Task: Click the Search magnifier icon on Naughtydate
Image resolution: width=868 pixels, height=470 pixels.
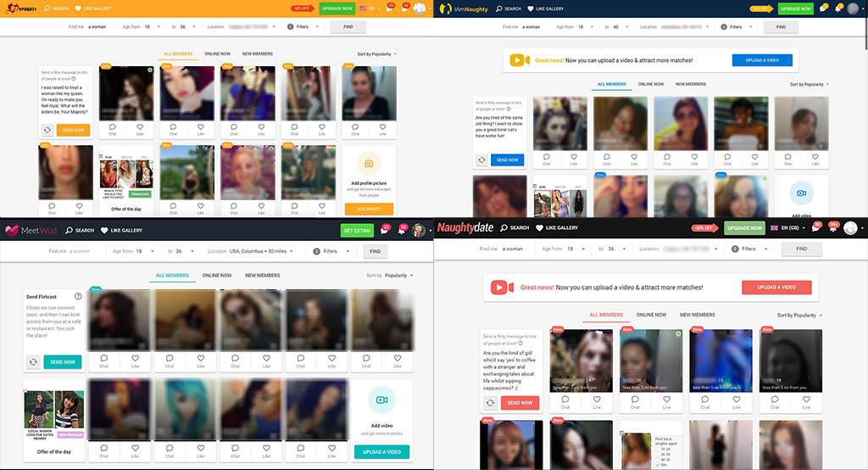Action: click(504, 228)
